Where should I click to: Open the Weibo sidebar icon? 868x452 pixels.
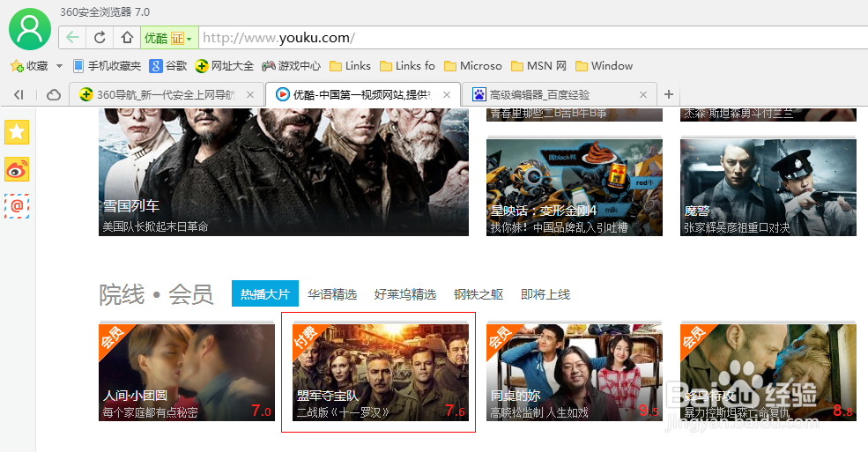pos(17,170)
